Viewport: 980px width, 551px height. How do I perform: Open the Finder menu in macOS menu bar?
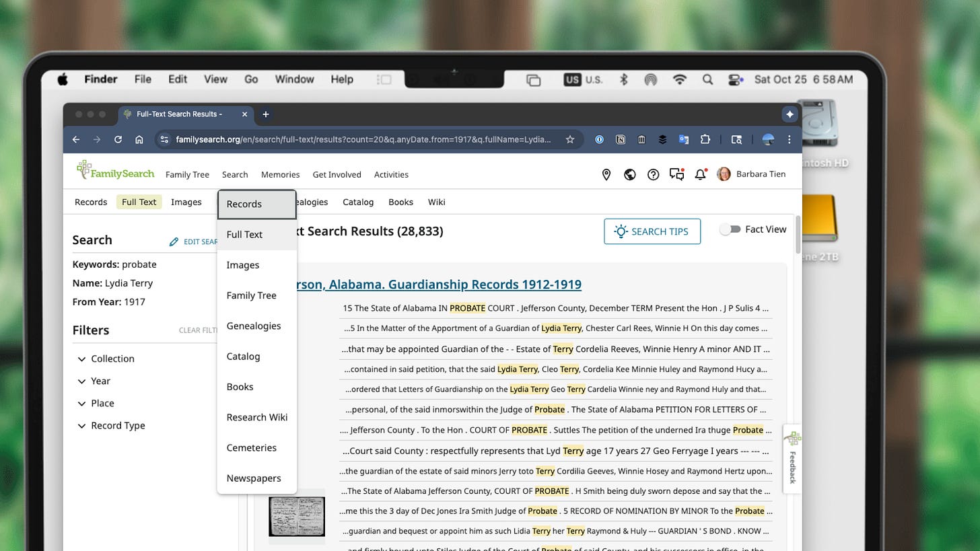tap(100, 79)
